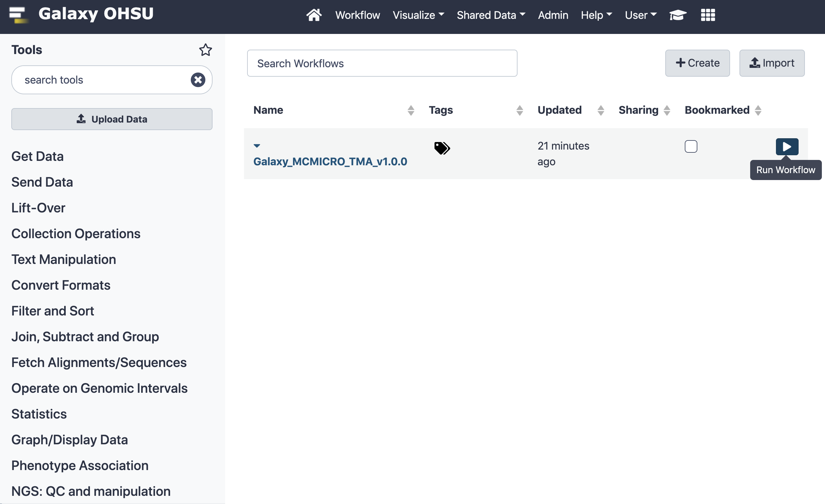Expand the Operate on Genomic Intervals section

(x=99, y=389)
